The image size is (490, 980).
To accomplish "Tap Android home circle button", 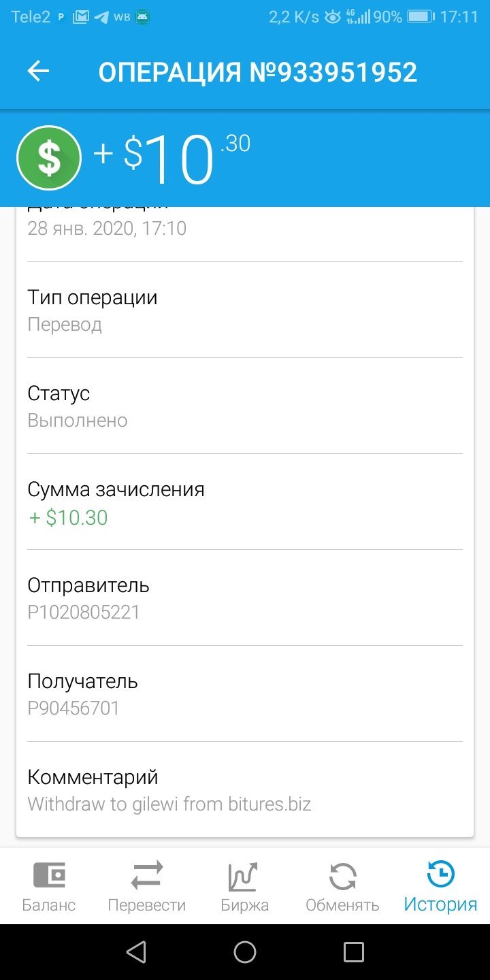I will click(x=245, y=951).
